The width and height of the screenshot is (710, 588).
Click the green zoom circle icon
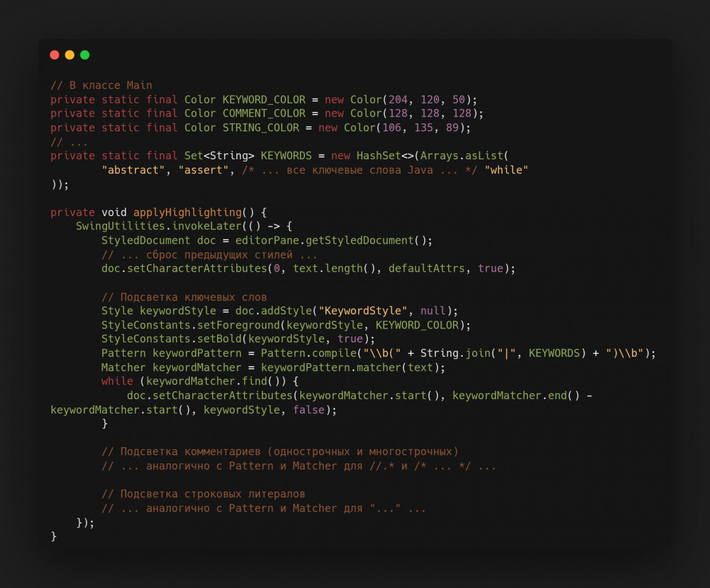85,55
